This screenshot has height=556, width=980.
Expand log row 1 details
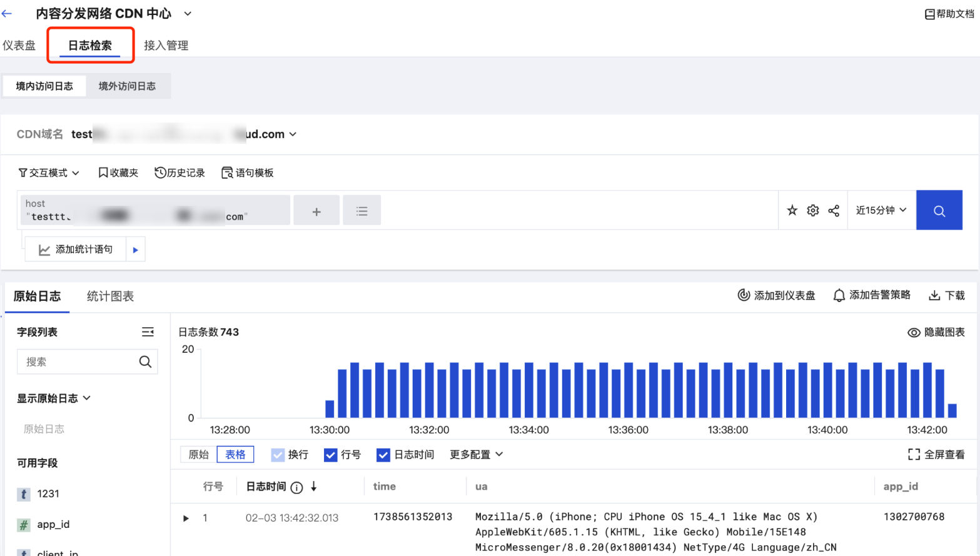[186, 518]
